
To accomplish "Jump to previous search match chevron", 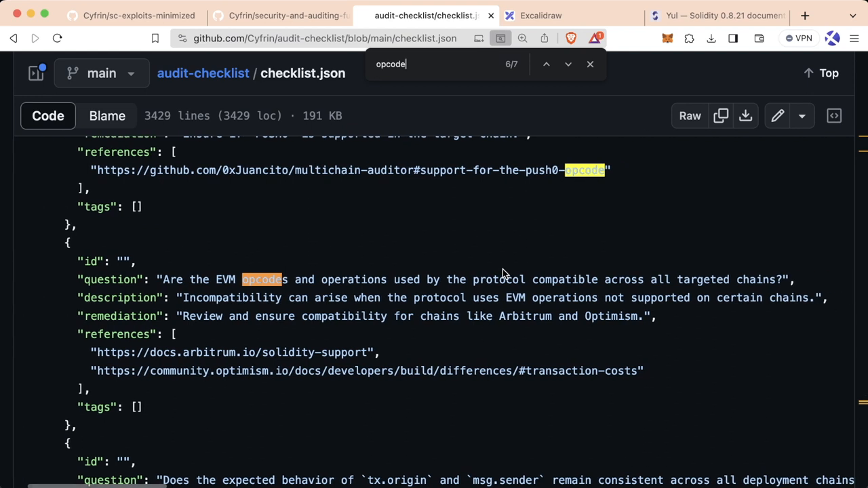I will pyautogui.click(x=546, y=64).
